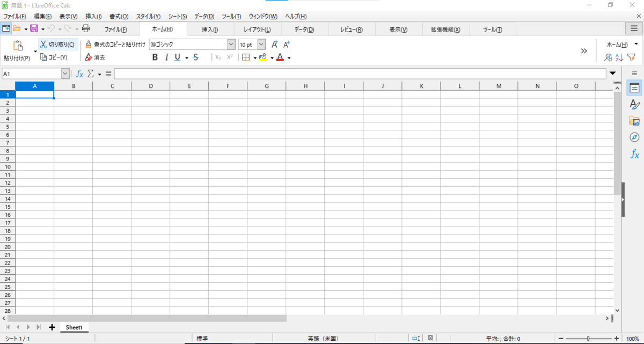Toggle Italic formatting

pyautogui.click(x=167, y=57)
